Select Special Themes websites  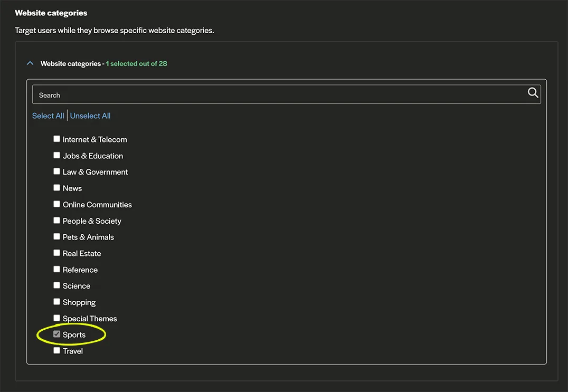point(56,318)
